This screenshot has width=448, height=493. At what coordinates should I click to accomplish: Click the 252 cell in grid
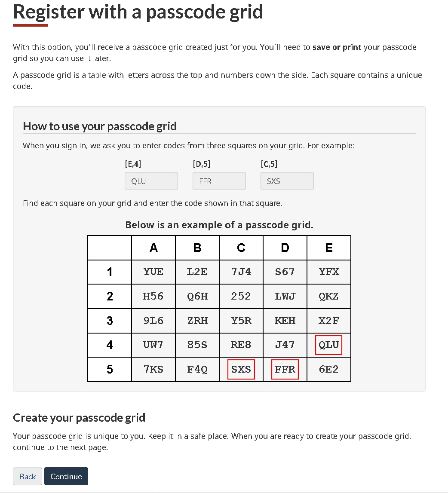pyautogui.click(x=241, y=296)
